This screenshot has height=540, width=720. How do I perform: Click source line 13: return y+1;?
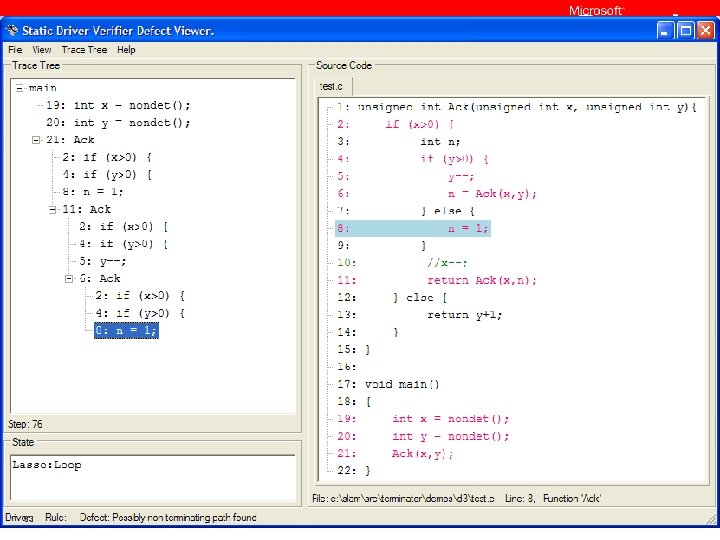[420, 315]
